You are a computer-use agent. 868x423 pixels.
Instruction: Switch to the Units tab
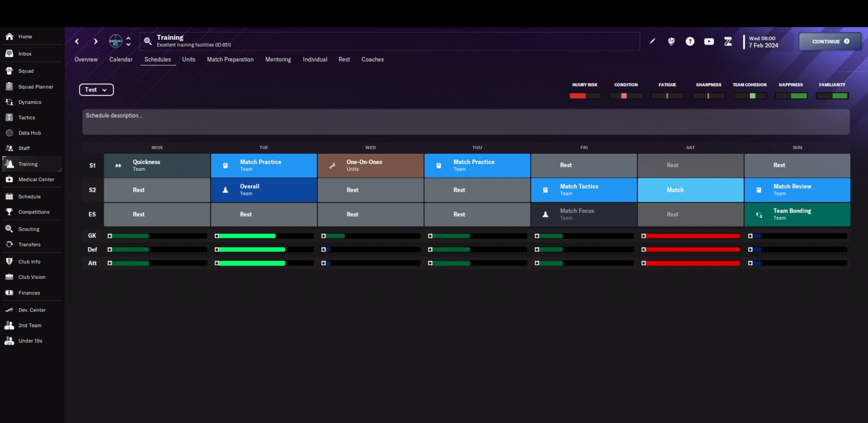[189, 59]
